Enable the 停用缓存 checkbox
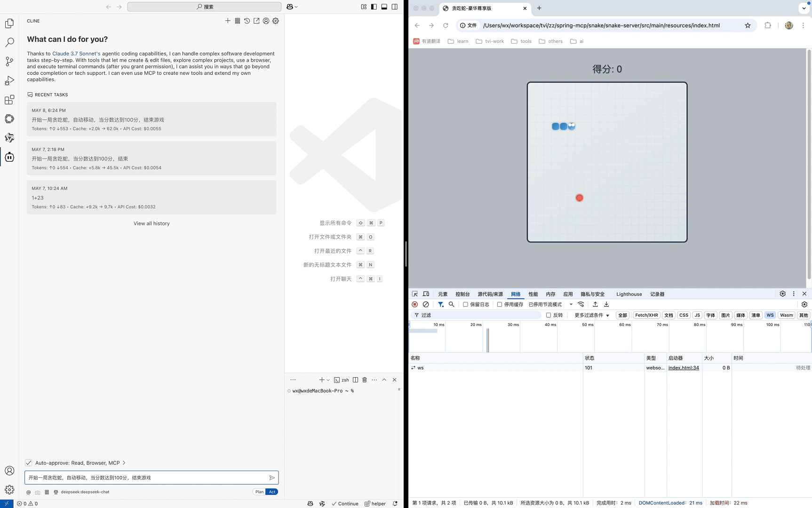 click(500, 304)
